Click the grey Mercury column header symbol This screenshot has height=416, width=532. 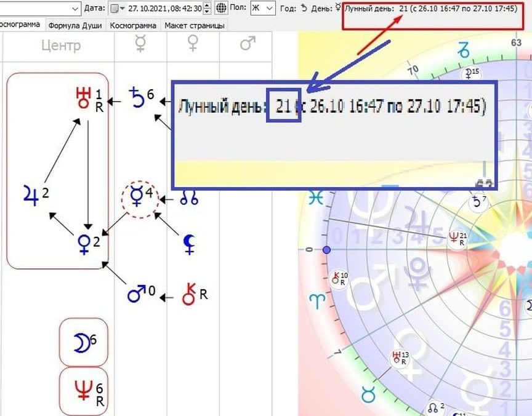pyautogui.click(x=140, y=44)
